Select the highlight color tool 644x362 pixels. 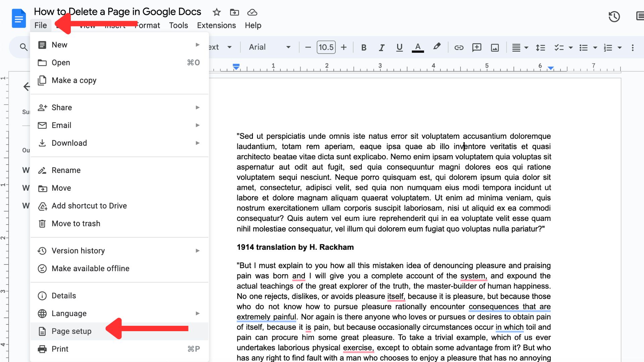point(436,47)
